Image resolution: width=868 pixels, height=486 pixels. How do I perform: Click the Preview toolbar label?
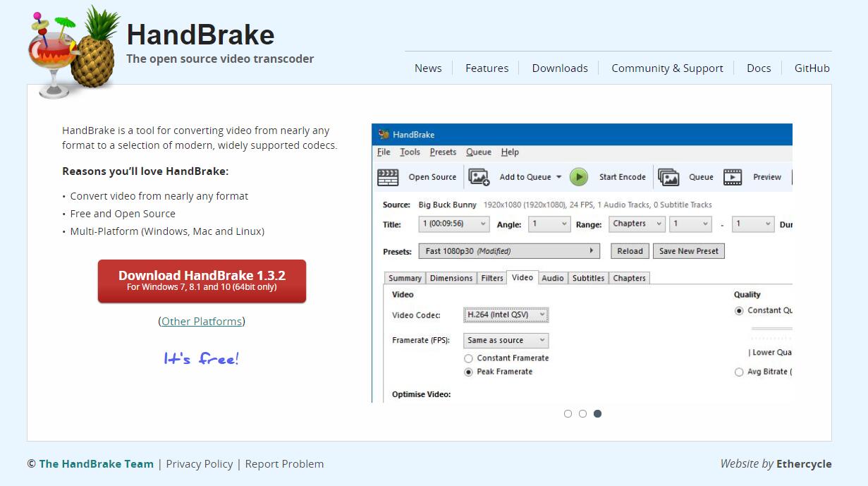(767, 177)
